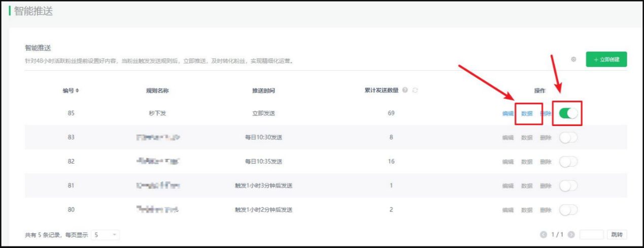Click 编辑 for rule 80

(x=508, y=210)
